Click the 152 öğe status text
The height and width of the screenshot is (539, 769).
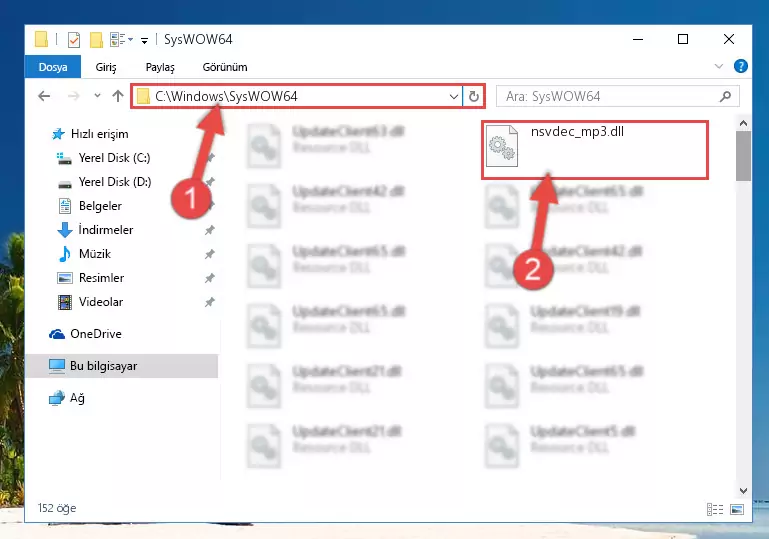(57, 508)
